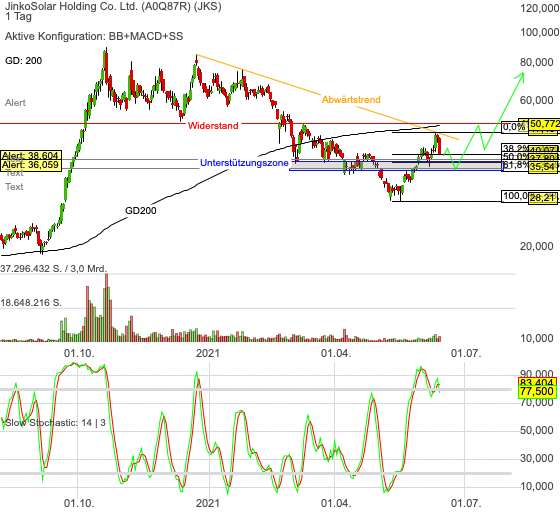Click the 'Slow Stochastic: 14 | 3' label
The height and width of the screenshot is (512, 560).
(55, 423)
